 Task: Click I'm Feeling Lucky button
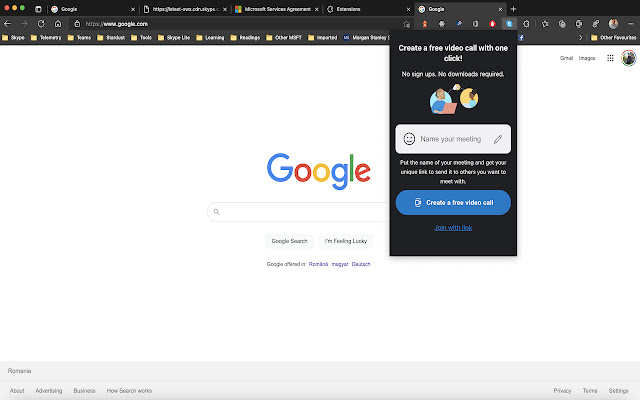click(x=346, y=241)
